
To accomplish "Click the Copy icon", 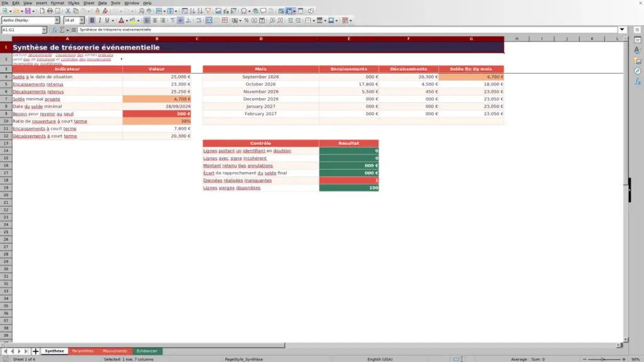I will point(75,11).
